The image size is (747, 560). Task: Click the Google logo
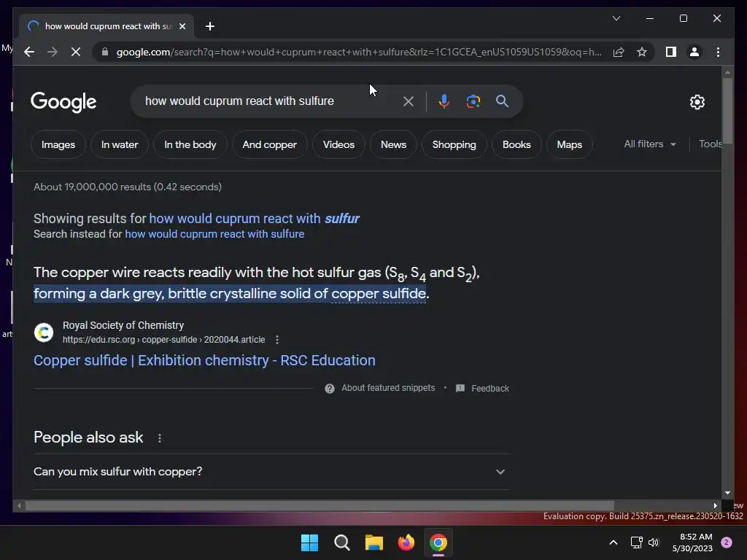(x=63, y=102)
